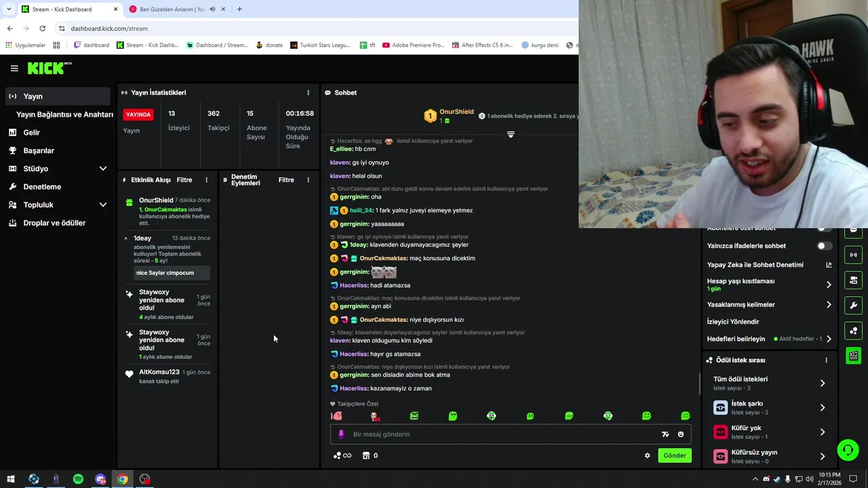868x488 pixels.
Task: Toggle Yalnızca ifadelerle sohbet switch
Action: 824,246
